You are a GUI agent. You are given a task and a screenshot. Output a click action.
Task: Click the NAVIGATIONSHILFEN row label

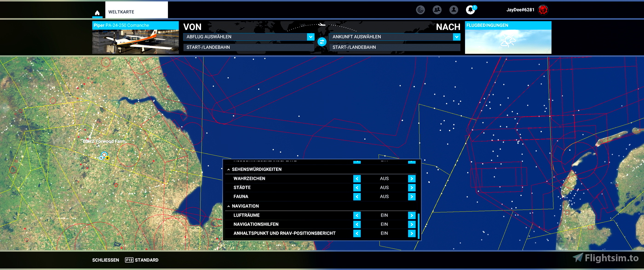point(256,224)
